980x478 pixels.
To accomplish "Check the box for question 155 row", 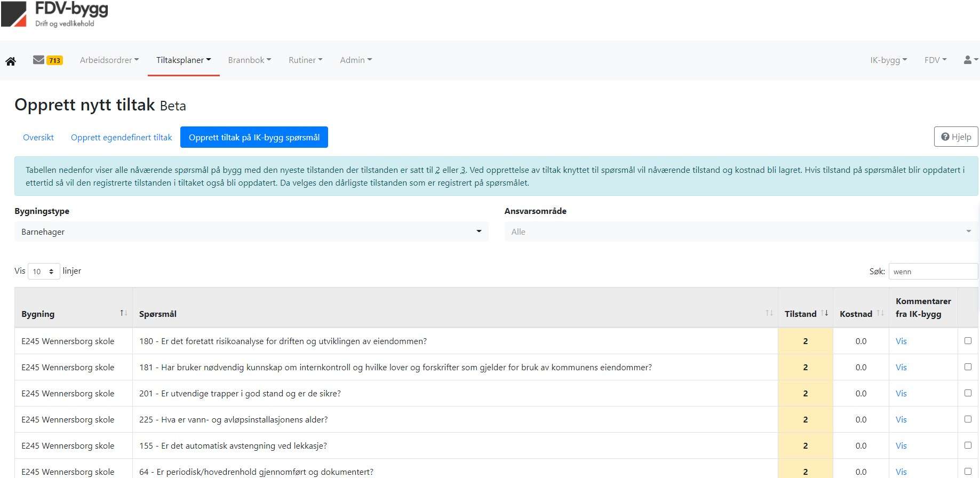I will 968,445.
